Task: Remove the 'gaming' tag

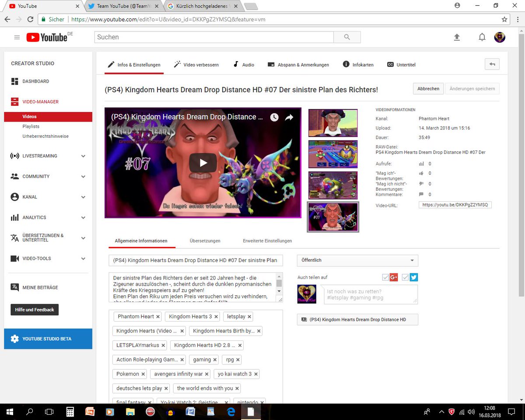Action: [x=215, y=360]
